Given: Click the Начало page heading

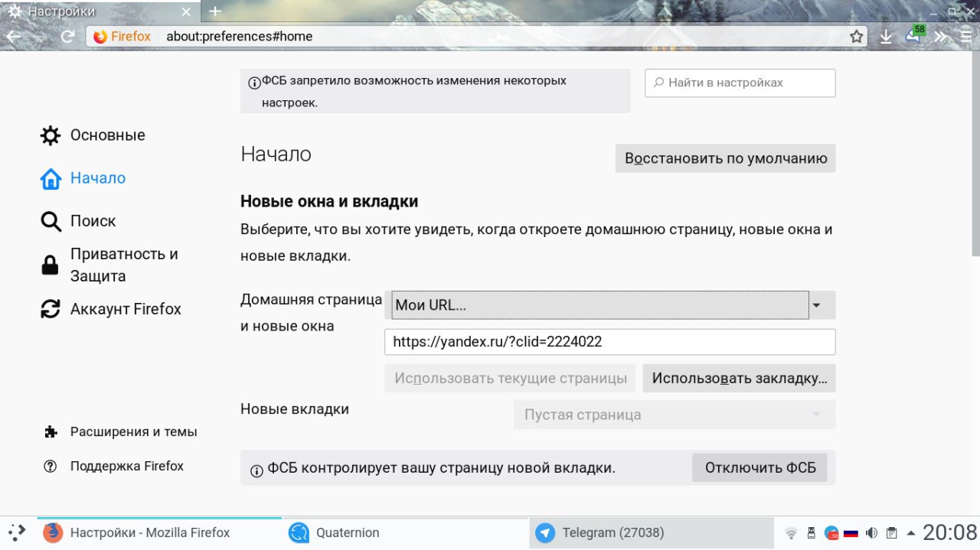Looking at the screenshot, I should (276, 154).
